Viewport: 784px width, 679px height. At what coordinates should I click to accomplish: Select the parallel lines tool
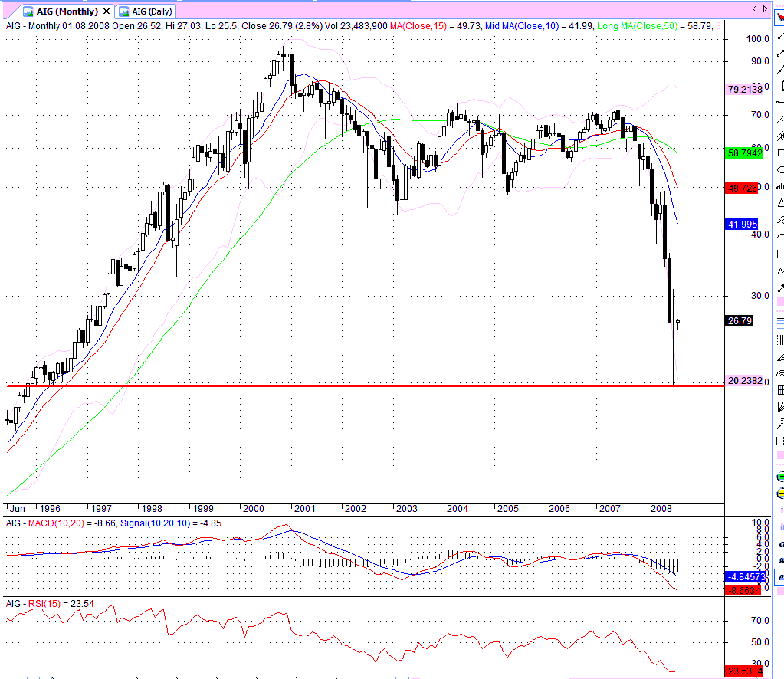coord(780,120)
